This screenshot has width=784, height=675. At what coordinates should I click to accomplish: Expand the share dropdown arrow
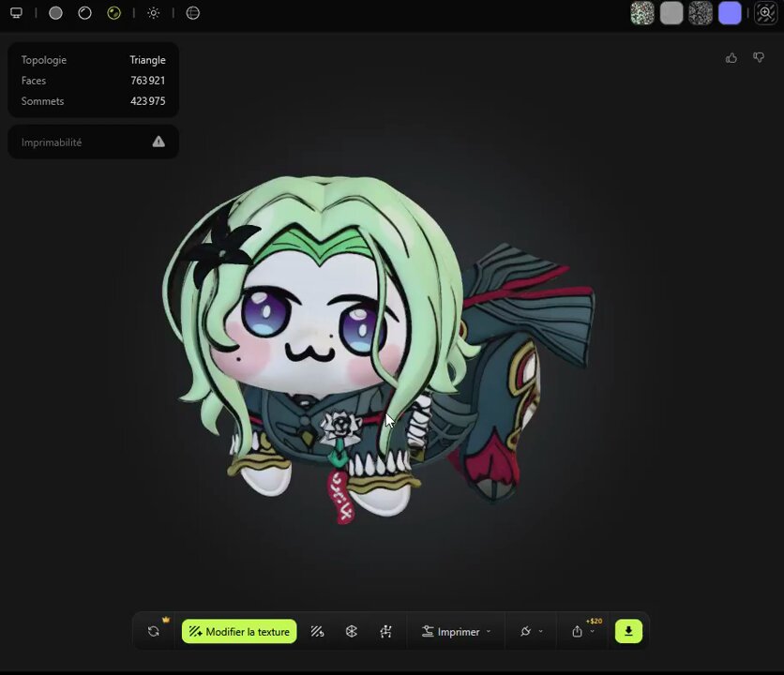click(x=592, y=632)
